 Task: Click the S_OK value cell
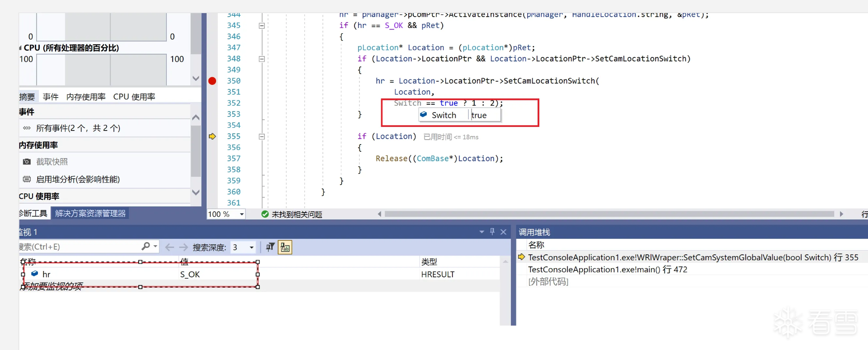190,274
